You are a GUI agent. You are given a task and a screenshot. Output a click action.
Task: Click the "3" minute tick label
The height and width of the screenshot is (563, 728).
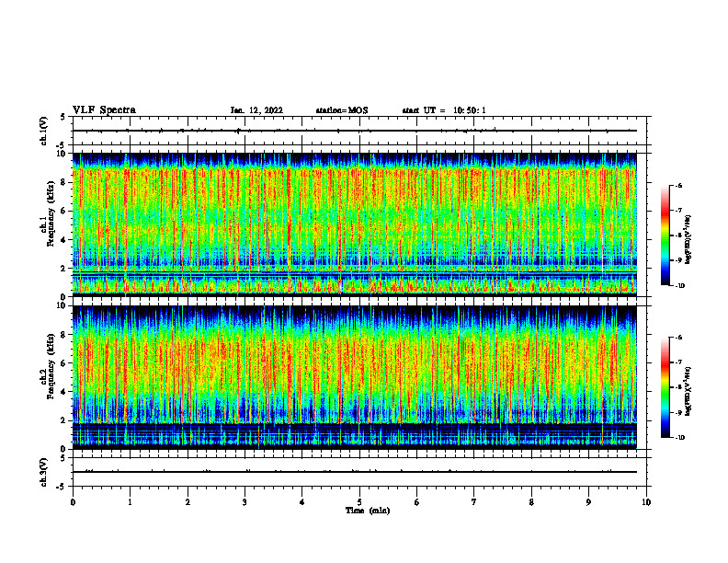(x=245, y=502)
